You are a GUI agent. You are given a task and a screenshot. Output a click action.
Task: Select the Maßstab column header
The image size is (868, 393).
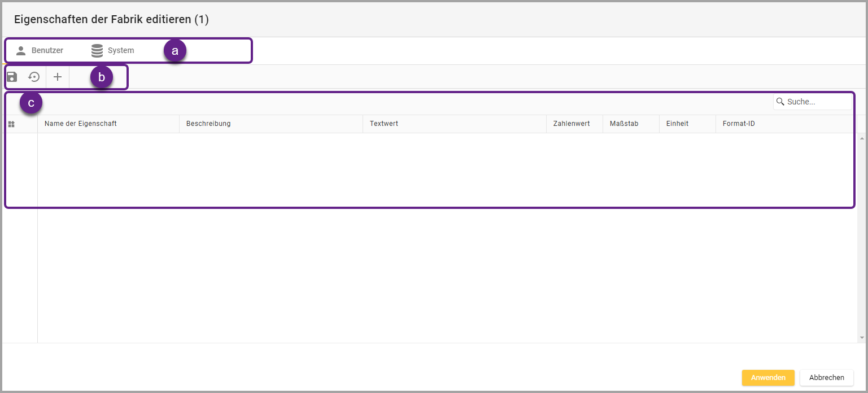coord(624,124)
